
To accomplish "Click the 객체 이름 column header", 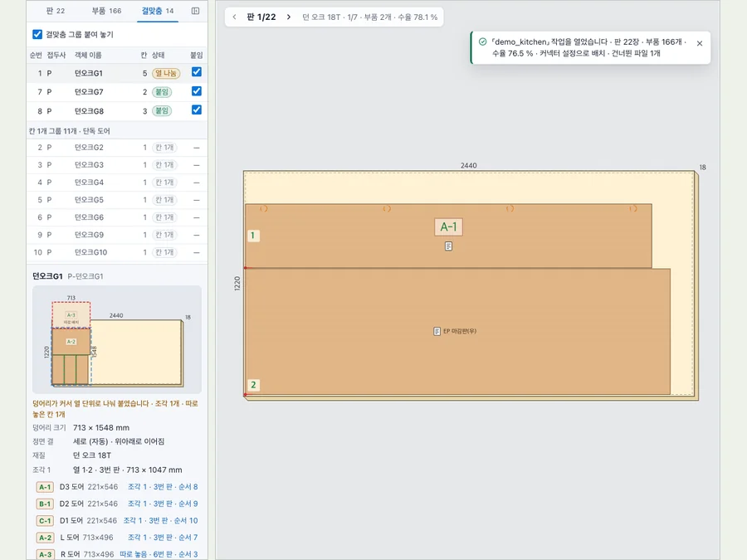I will pyautogui.click(x=88, y=56).
